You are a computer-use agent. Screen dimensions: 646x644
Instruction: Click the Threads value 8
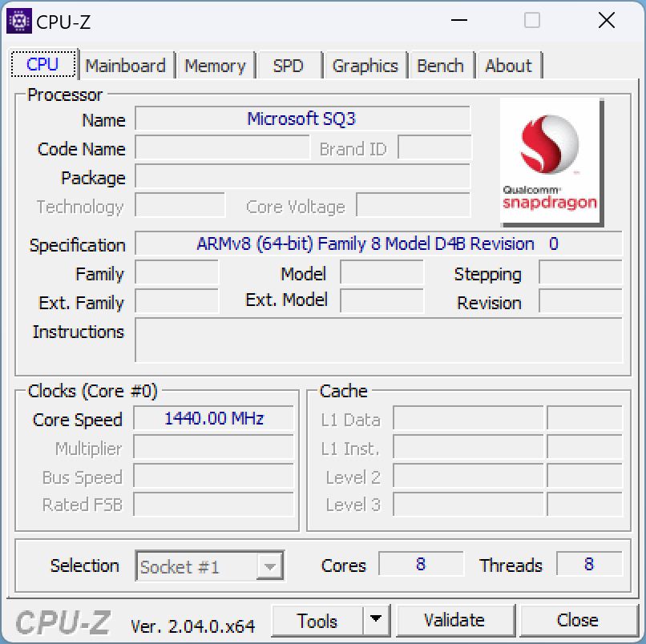[589, 564]
